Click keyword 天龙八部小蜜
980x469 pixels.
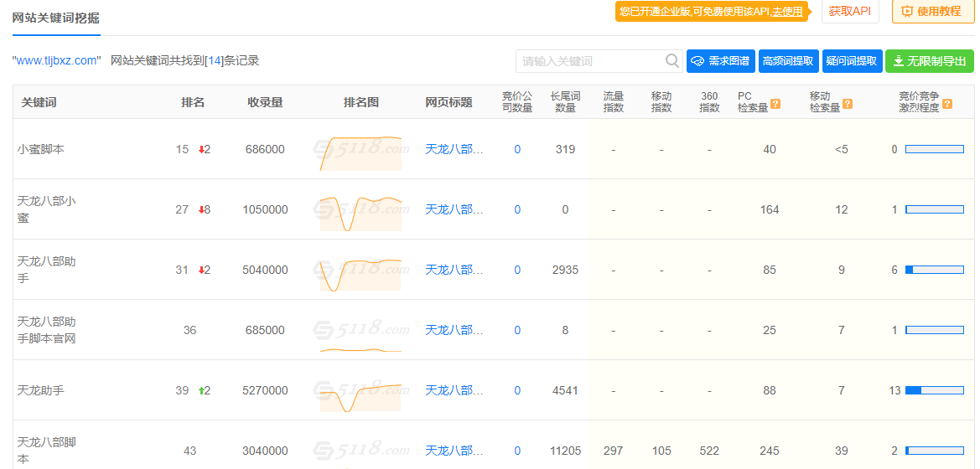tap(47, 209)
